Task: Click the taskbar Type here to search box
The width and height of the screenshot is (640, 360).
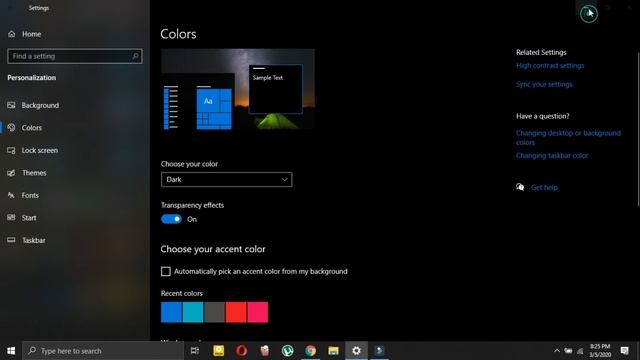Action: click(103, 351)
